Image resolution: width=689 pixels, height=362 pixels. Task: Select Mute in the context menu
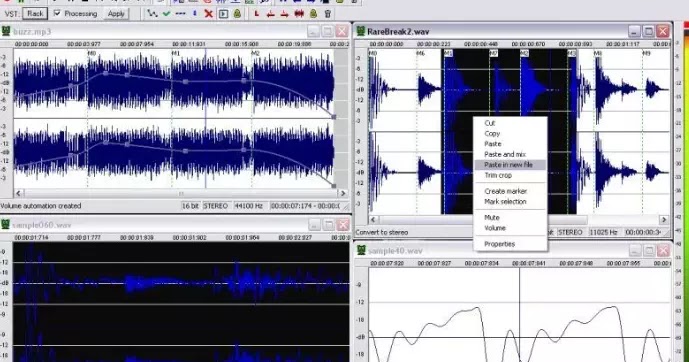click(510, 217)
